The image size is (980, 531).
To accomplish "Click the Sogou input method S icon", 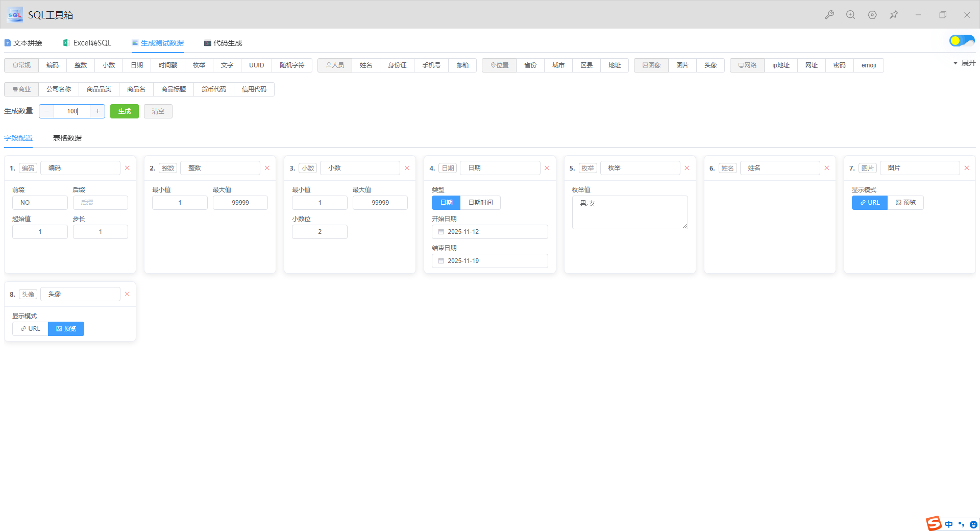I will [934, 523].
